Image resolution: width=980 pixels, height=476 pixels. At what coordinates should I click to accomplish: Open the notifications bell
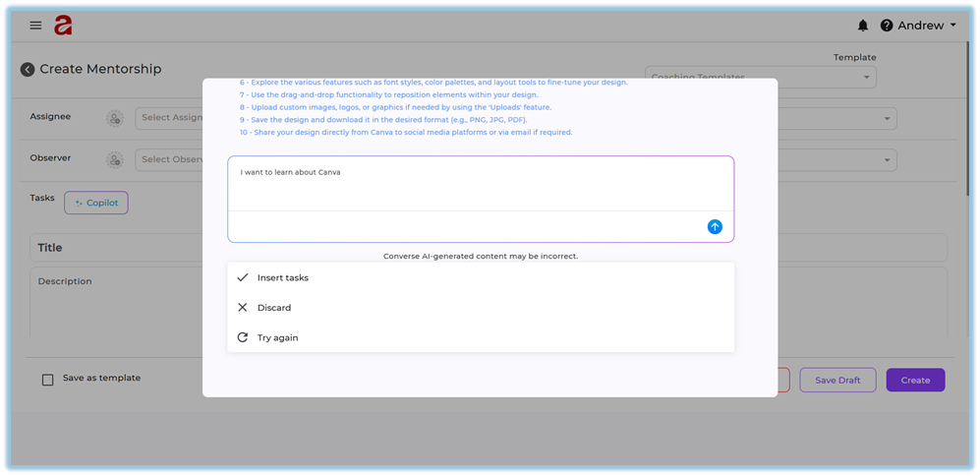[x=863, y=26]
